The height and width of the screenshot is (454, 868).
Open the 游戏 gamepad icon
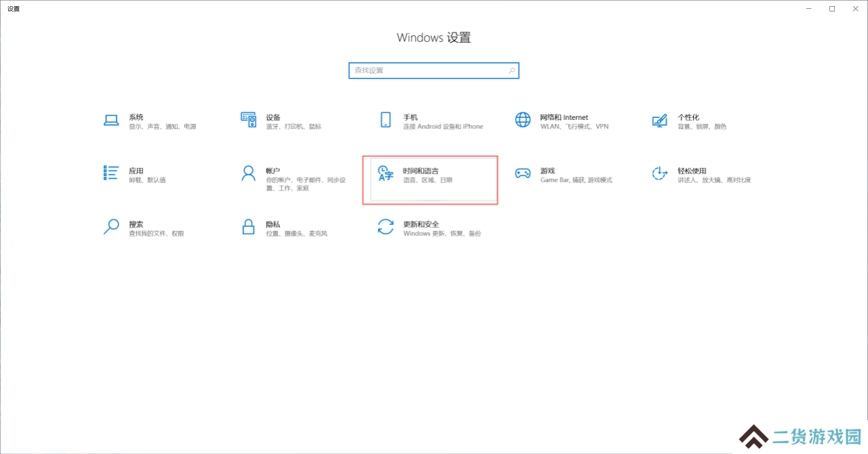pos(523,173)
